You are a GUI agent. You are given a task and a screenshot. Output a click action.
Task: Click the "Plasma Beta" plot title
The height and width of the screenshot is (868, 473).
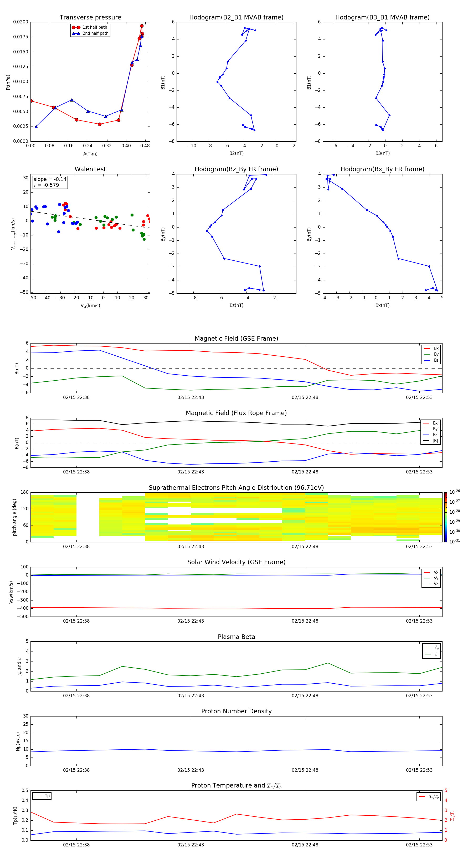236,637
